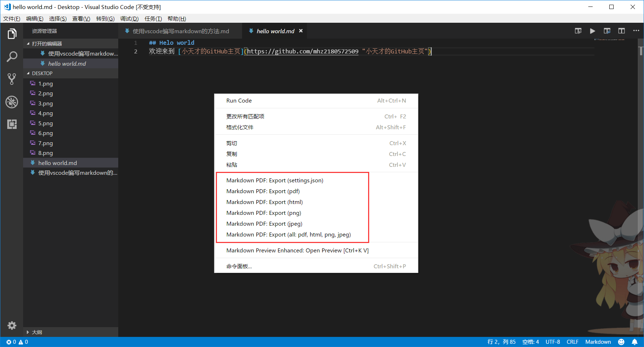644x347 pixels.
Task: Open the Manage gear menu
Action: pos(12,325)
